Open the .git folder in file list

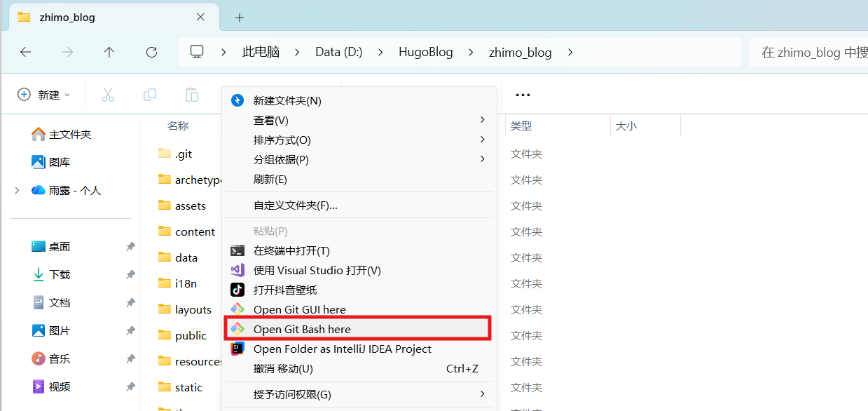click(x=183, y=154)
